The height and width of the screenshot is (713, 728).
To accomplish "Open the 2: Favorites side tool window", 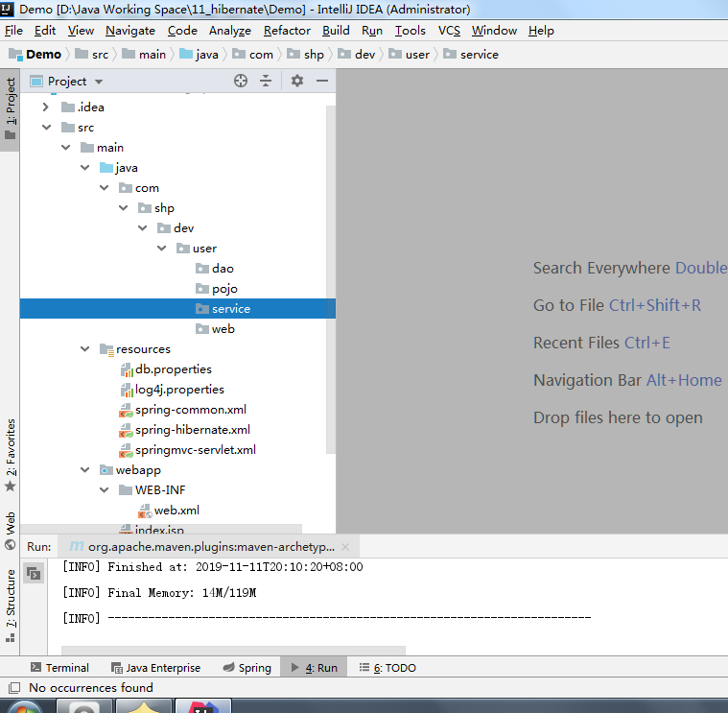I will tap(11, 455).
